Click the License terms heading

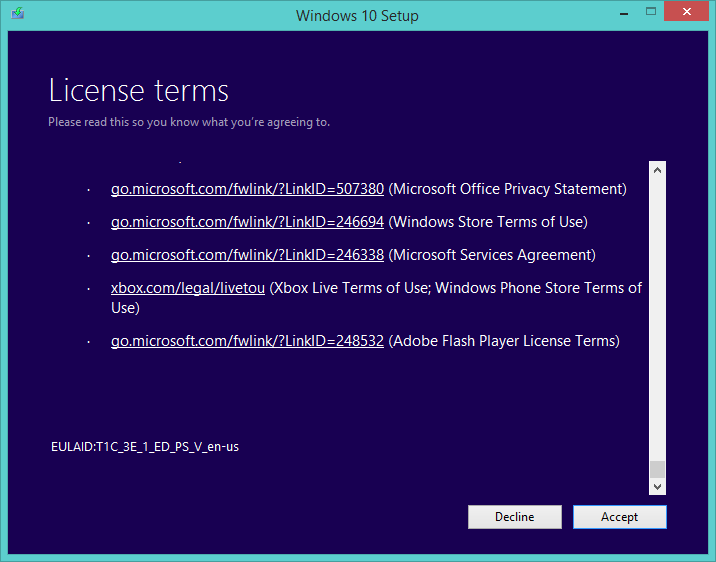138,90
